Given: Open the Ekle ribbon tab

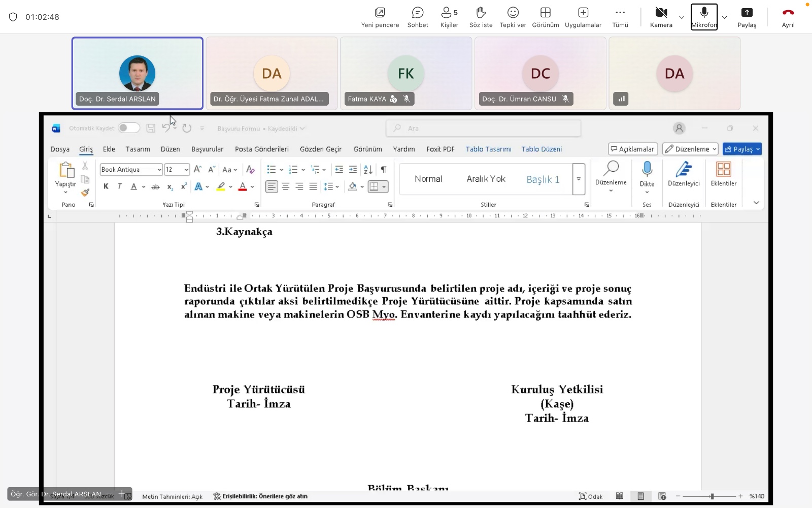Looking at the screenshot, I should tap(109, 149).
